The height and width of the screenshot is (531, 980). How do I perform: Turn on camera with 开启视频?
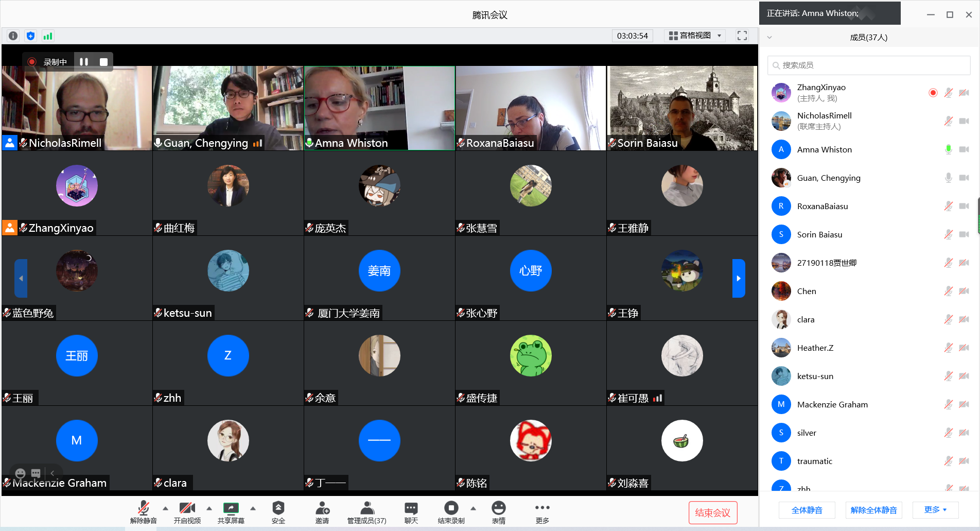[187, 512]
